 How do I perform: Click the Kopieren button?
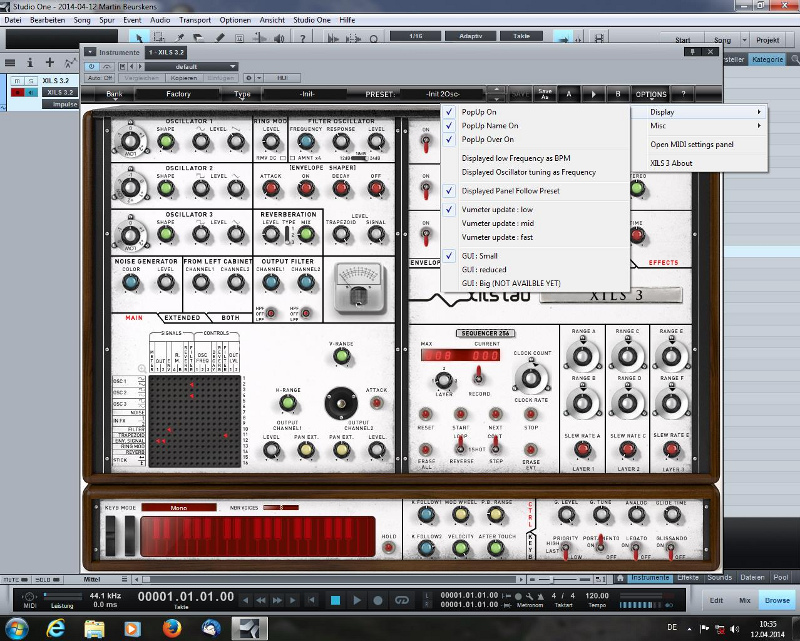[x=184, y=78]
